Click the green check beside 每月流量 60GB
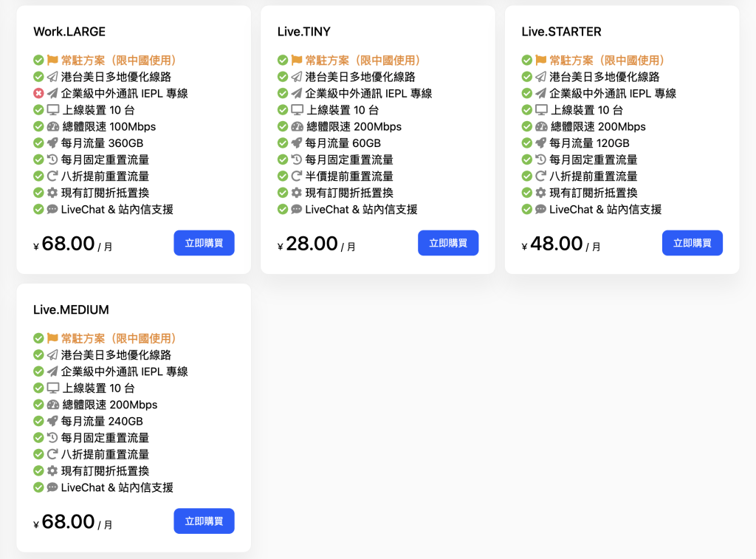756x559 pixels. pos(283,143)
